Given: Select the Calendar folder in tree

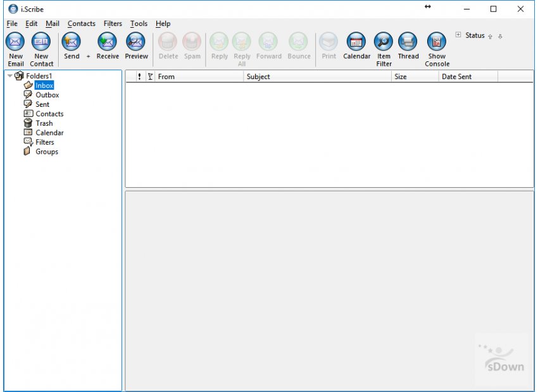Looking at the screenshot, I should click(49, 133).
